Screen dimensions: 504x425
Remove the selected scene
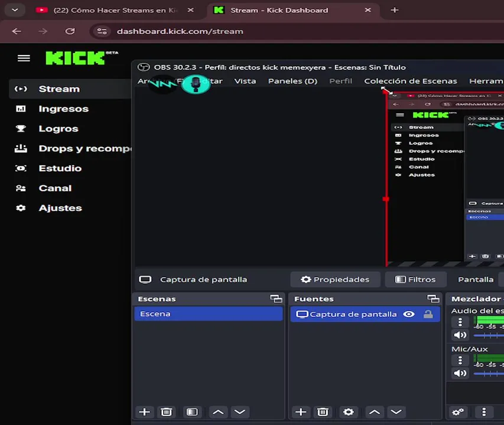pos(166,412)
